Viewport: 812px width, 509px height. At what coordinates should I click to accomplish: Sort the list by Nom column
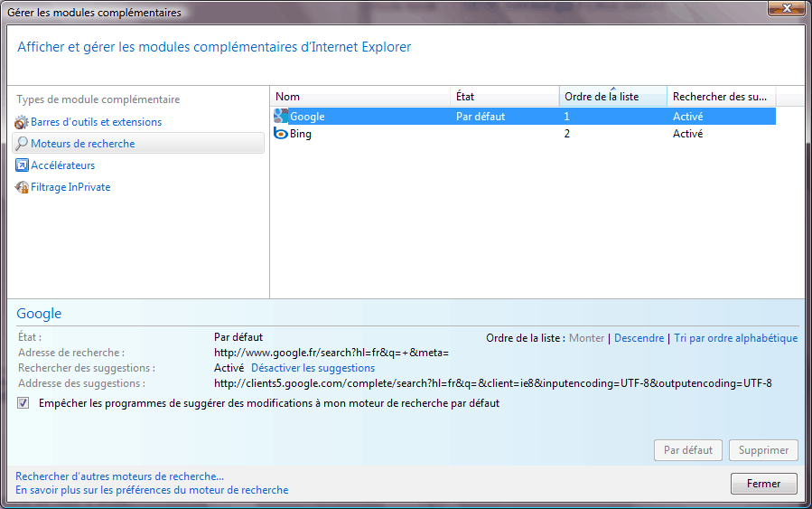359,97
